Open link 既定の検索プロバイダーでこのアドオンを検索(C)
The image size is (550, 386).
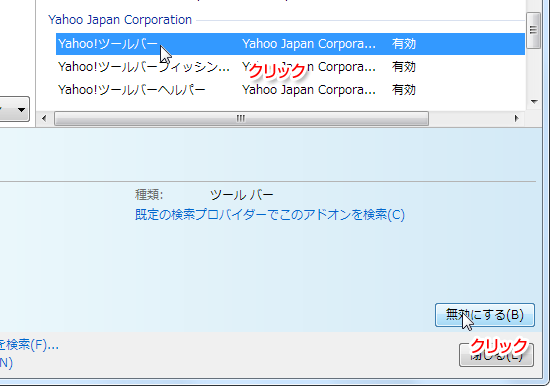click(270, 214)
